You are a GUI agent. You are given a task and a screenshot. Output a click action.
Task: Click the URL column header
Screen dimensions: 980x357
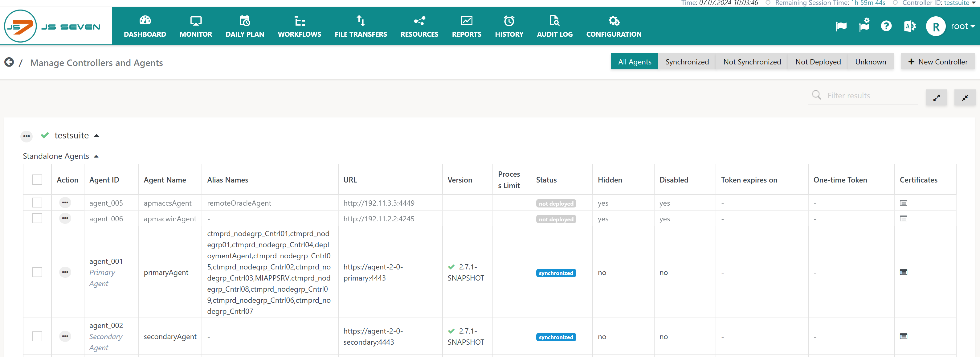pos(350,180)
